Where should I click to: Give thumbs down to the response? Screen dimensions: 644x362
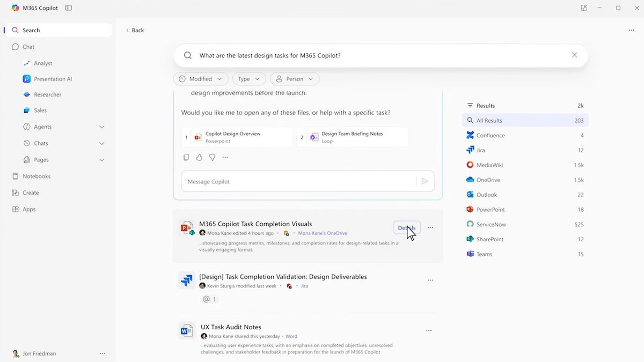(212, 157)
